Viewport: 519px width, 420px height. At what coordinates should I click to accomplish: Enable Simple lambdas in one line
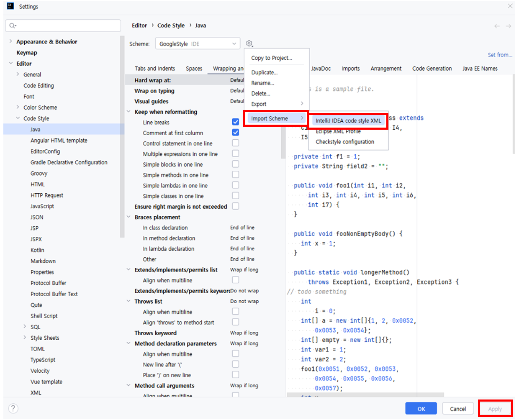coord(236,185)
